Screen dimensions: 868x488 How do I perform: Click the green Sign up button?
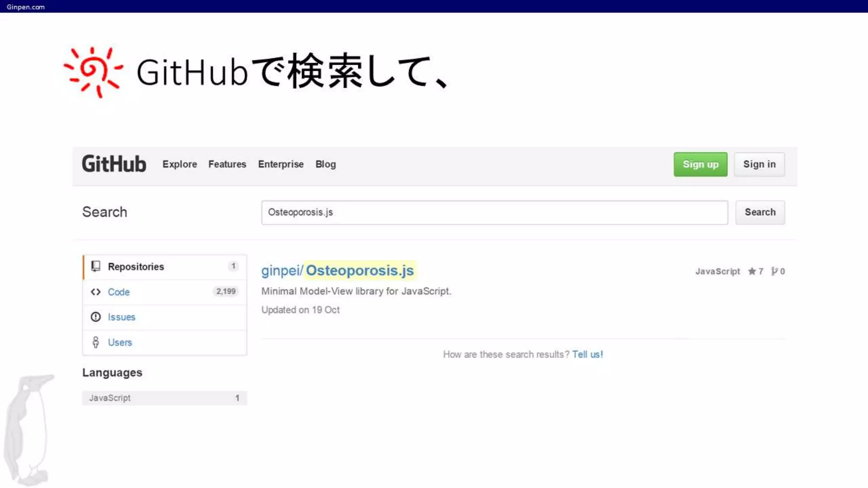701,164
